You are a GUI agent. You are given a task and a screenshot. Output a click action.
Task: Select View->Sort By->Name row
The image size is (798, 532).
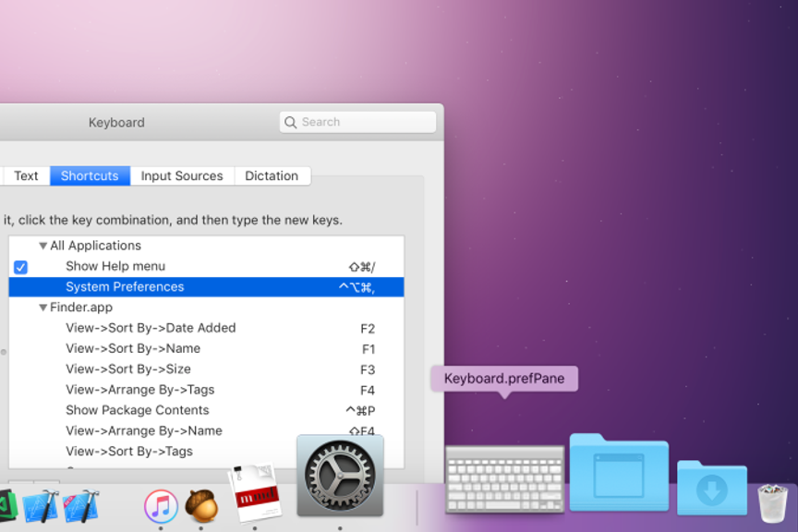click(207, 349)
